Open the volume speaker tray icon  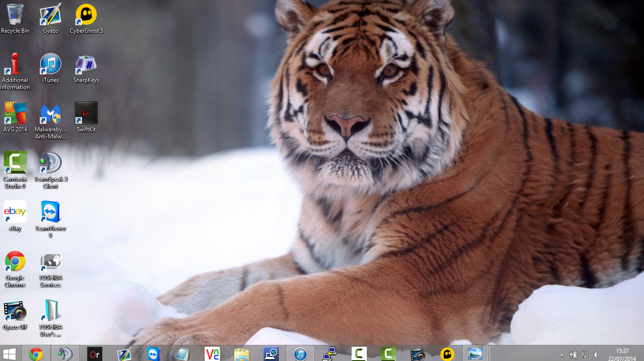click(x=596, y=355)
